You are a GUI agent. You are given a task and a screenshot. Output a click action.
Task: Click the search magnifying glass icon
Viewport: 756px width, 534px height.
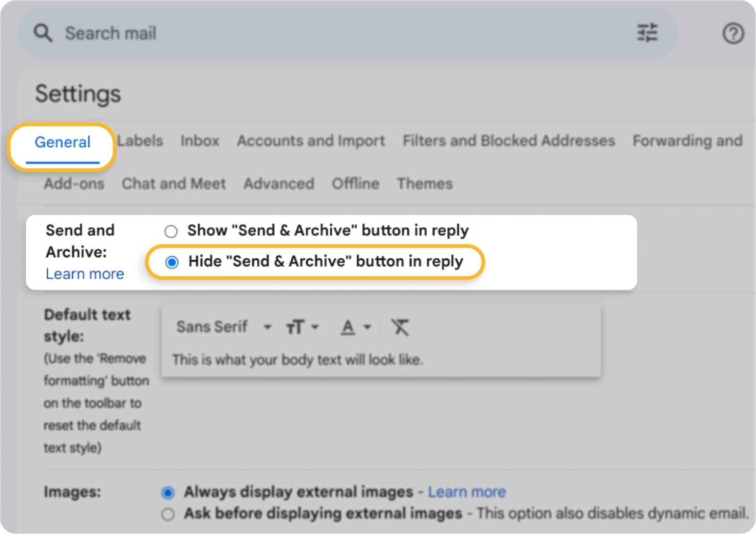pos(43,33)
